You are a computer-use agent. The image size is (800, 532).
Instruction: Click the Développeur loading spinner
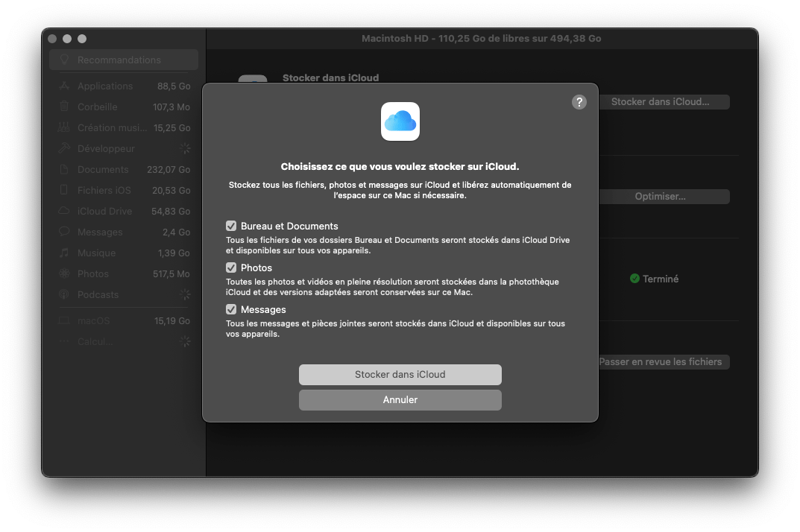click(185, 148)
